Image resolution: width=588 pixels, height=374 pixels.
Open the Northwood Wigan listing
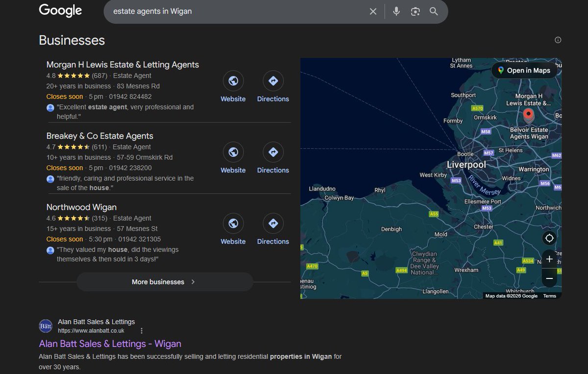point(81,207)
